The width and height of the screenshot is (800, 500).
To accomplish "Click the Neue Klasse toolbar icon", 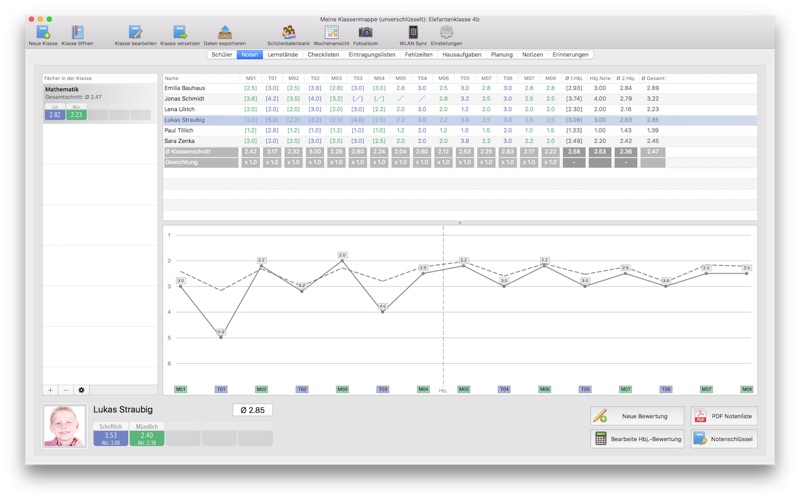I will pyautogui.click(x=43, y=33).
